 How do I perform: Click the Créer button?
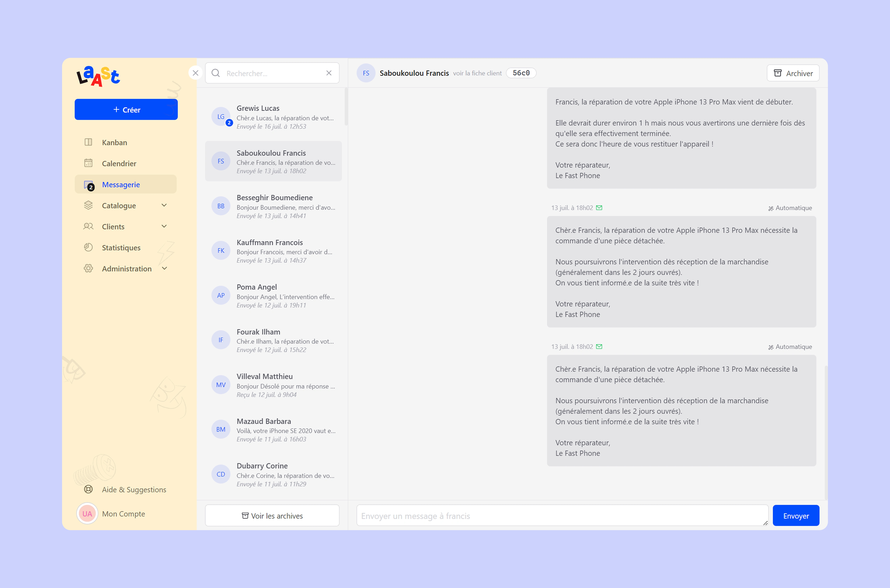pyautogui.click(x=126, y=110)
